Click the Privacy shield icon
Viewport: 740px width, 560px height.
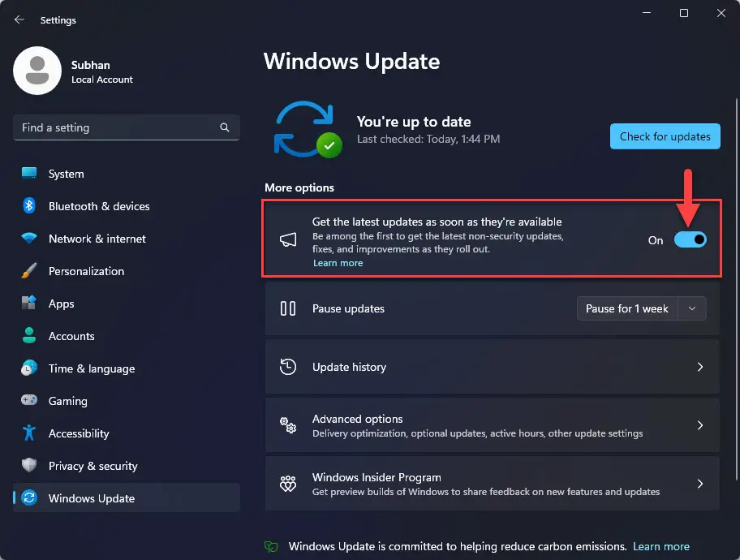click(29, 465)
